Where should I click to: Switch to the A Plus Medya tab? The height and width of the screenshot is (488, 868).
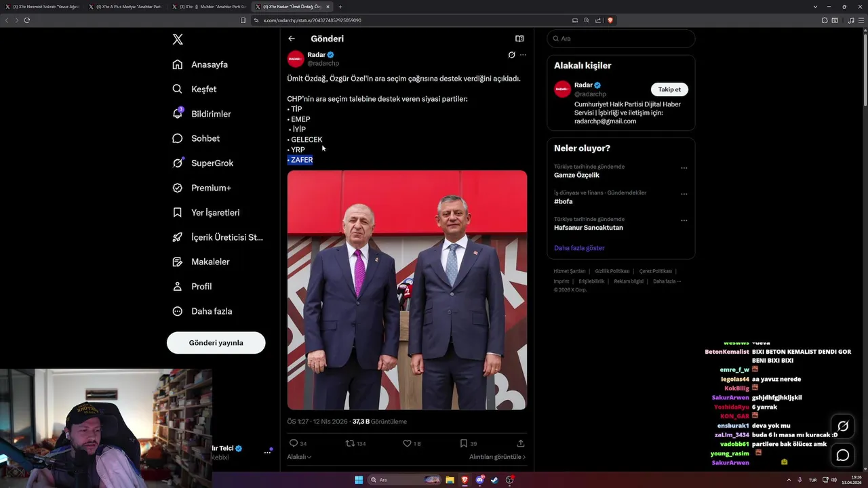tap(125, 6)
